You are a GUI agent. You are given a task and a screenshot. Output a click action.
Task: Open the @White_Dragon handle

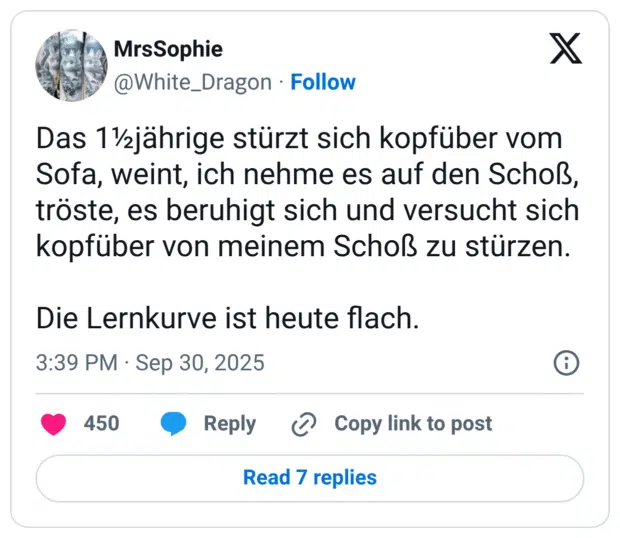193,82
